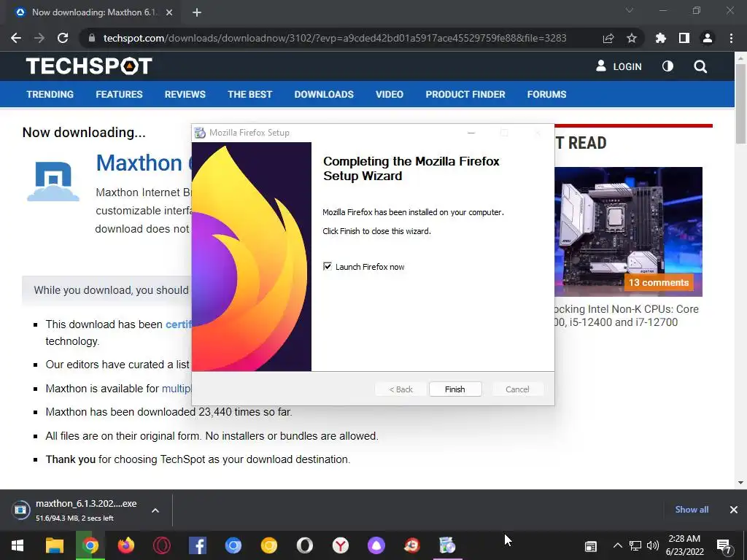Open the FEATURES nav item

tap(119, 94)
